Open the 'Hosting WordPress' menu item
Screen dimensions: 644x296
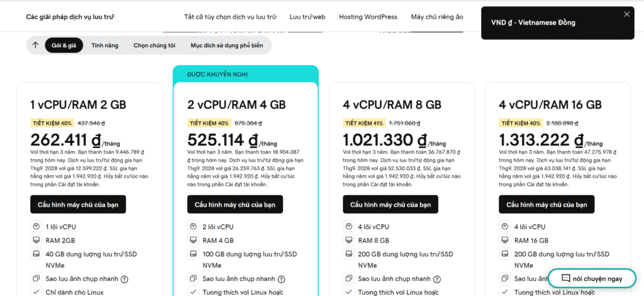368,16
